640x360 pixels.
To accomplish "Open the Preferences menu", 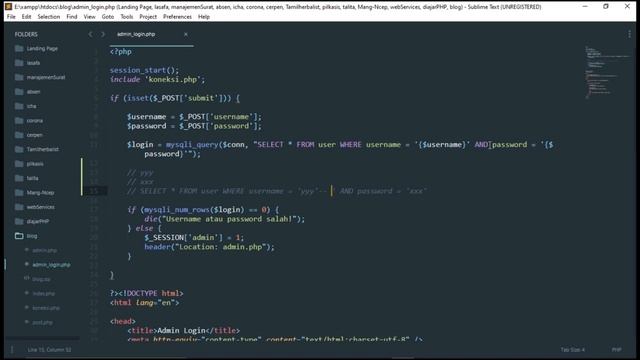I will 177,17.
